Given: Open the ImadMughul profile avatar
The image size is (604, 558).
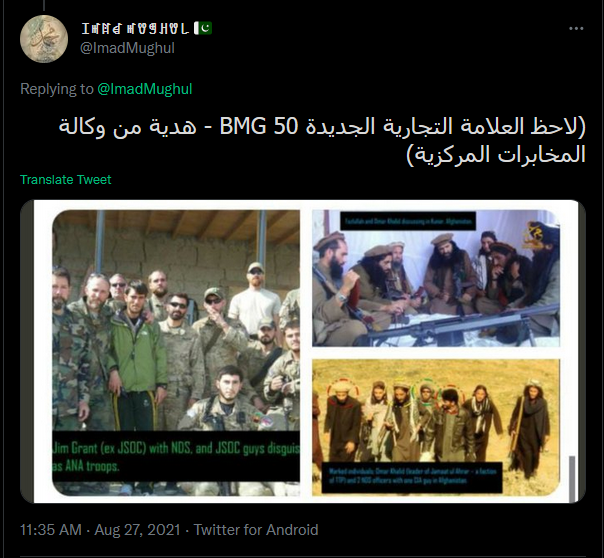Looking at the screenshot, I should [44, 39].
